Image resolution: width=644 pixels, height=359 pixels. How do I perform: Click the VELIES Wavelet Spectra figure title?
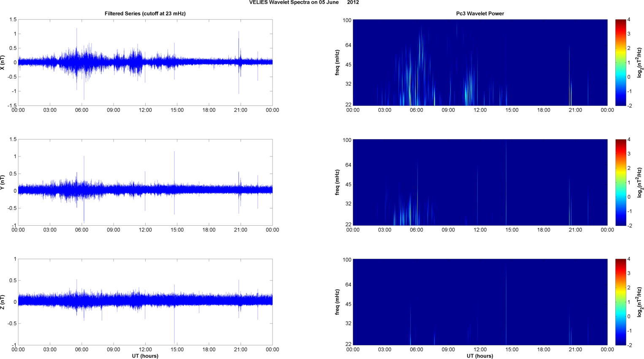point(304,3)
